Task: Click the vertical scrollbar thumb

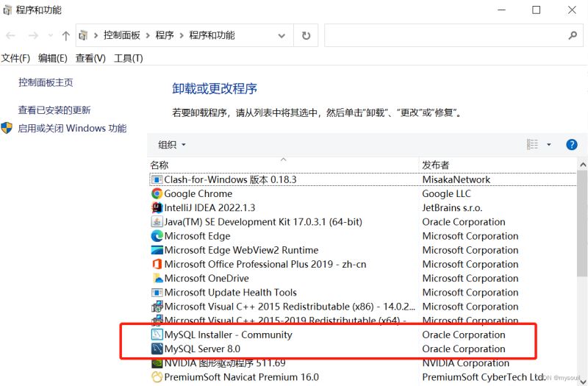Action: tap(582, 224)
